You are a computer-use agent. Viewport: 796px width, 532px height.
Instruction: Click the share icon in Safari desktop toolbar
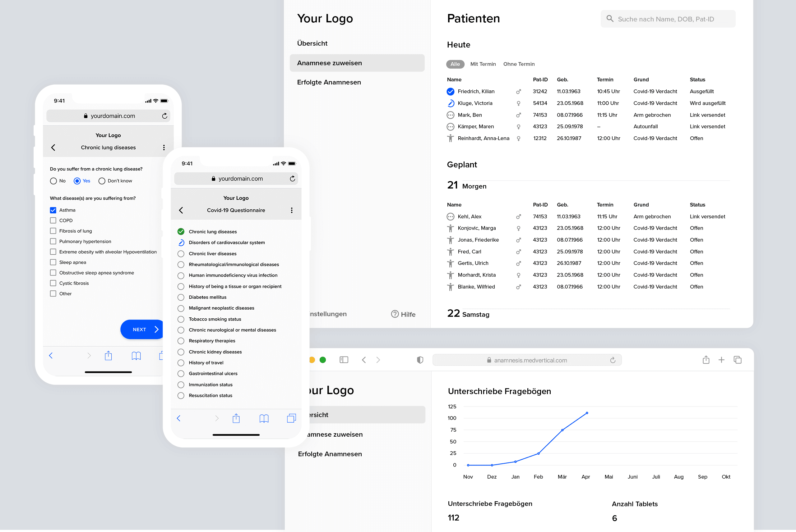click(706, 360)
